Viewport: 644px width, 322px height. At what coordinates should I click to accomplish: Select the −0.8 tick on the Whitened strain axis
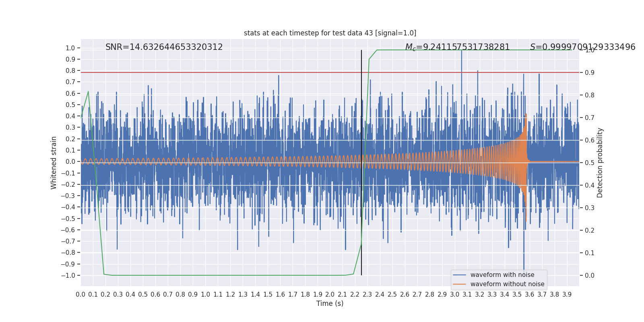tap(68, 253)
